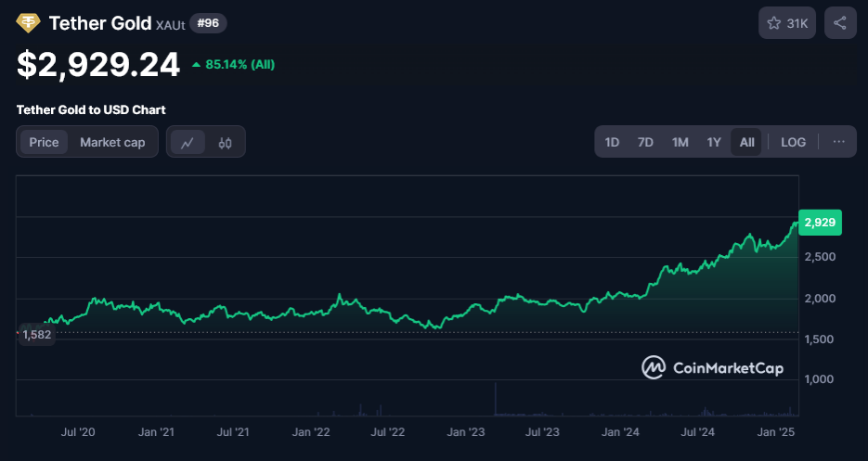The height and width of the screenshot is (461, 868).
Task: Set chart range to 1D
Action: [612, 142]
